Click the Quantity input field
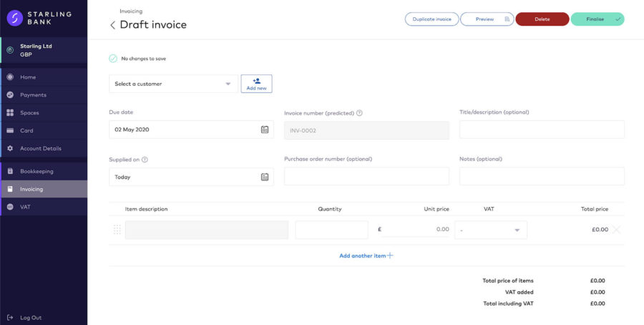 [331, 230]
